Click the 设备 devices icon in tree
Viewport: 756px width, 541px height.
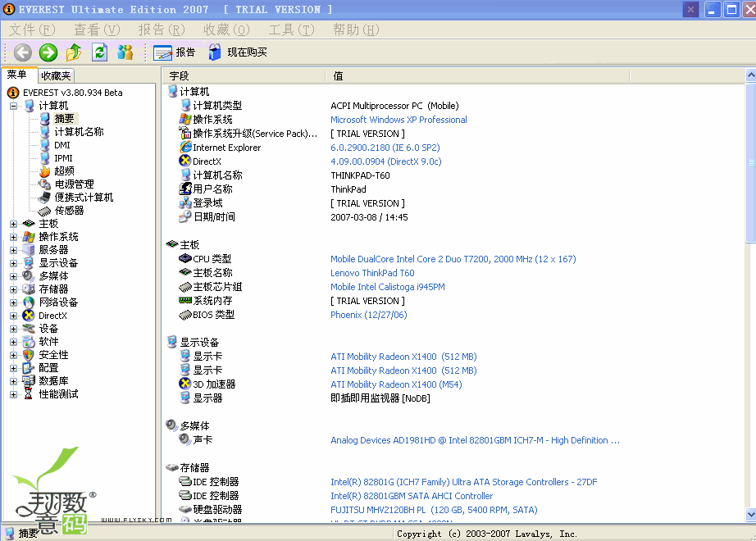(29, 329)
